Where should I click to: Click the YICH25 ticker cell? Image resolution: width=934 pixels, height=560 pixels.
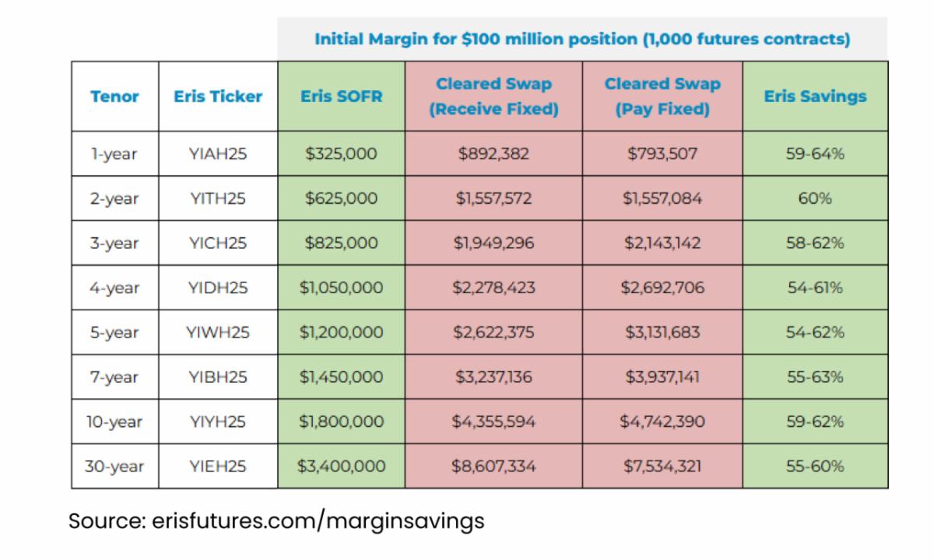[x=218, y=243]
